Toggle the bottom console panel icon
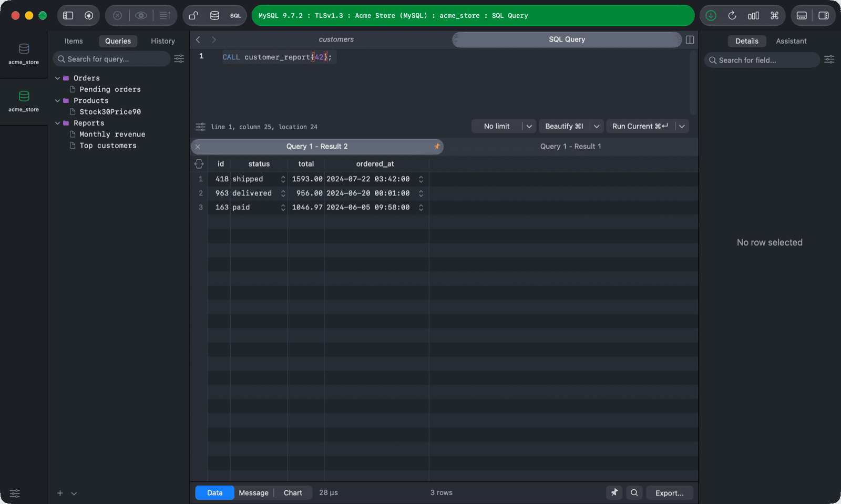Viewport: 841px width, 504px height. pyautogui.click(x=802, y=16)
